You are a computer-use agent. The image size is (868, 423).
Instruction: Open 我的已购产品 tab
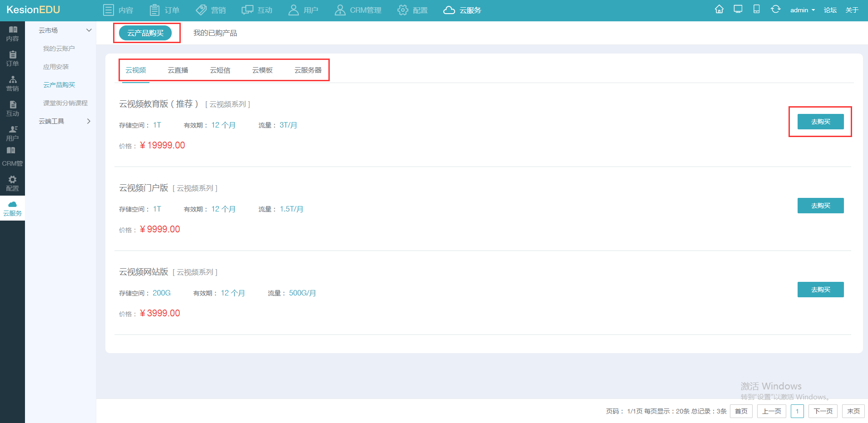click(x=215, y=33)
